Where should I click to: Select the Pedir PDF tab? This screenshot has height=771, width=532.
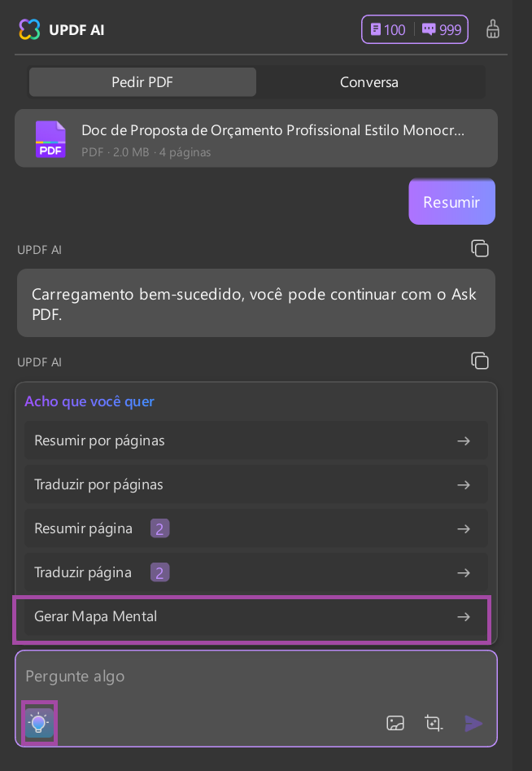tap(142, 81)
